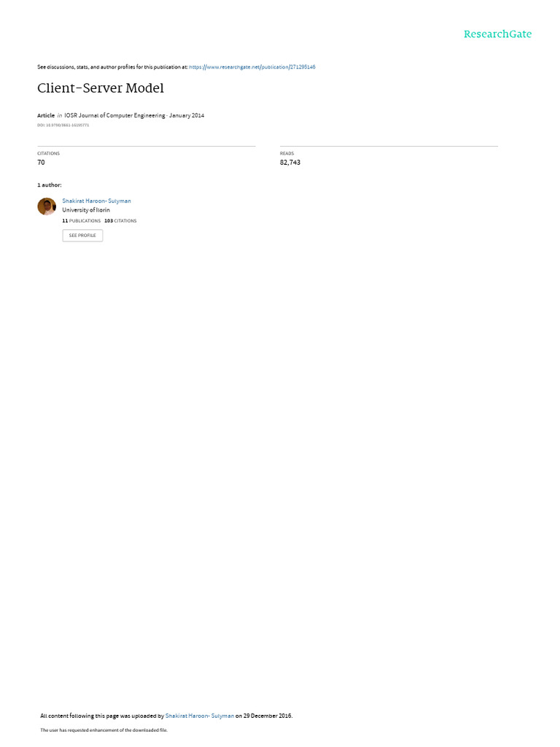Open the uploader's name link in the footer

click(200, 716)
